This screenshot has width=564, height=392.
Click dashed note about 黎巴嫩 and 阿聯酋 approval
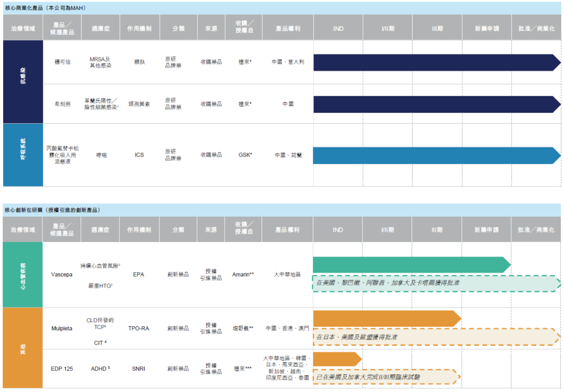(x=436, y=283)
